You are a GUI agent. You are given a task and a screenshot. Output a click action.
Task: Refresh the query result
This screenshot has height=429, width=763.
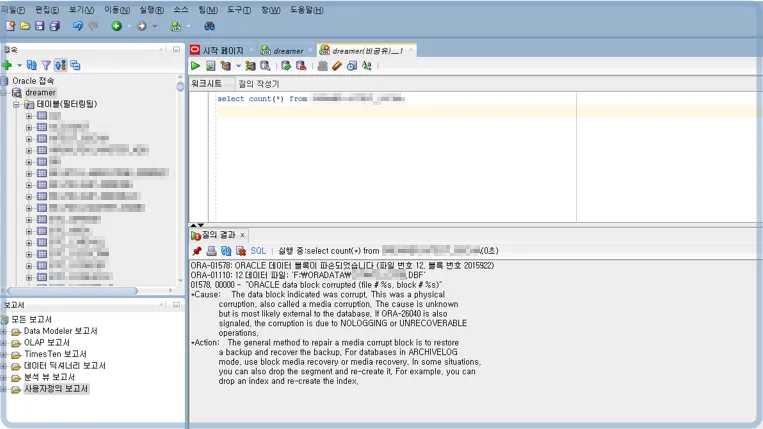point(226,251)
